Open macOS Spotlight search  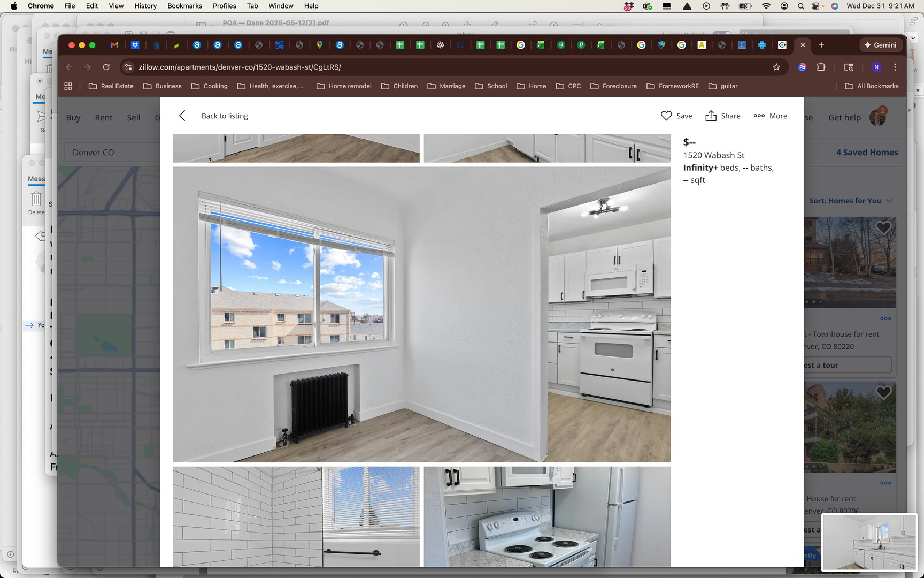(801, 6)
